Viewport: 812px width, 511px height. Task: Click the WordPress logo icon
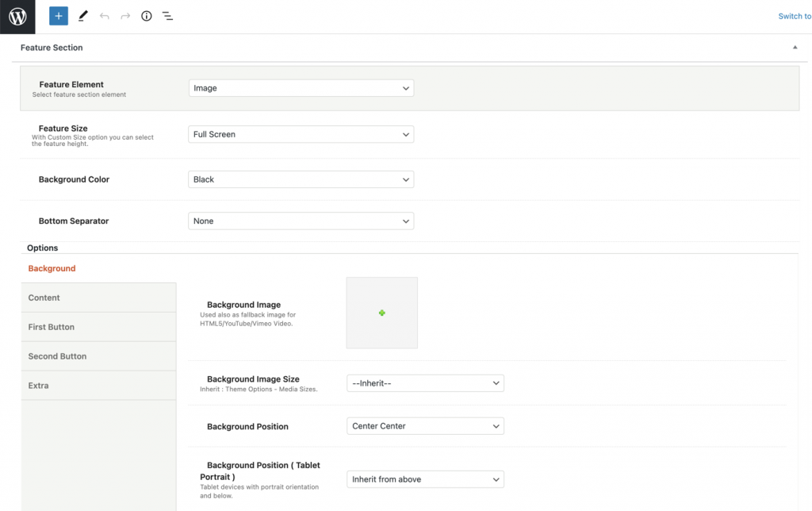pyautogui.click(x=17, y=16)
